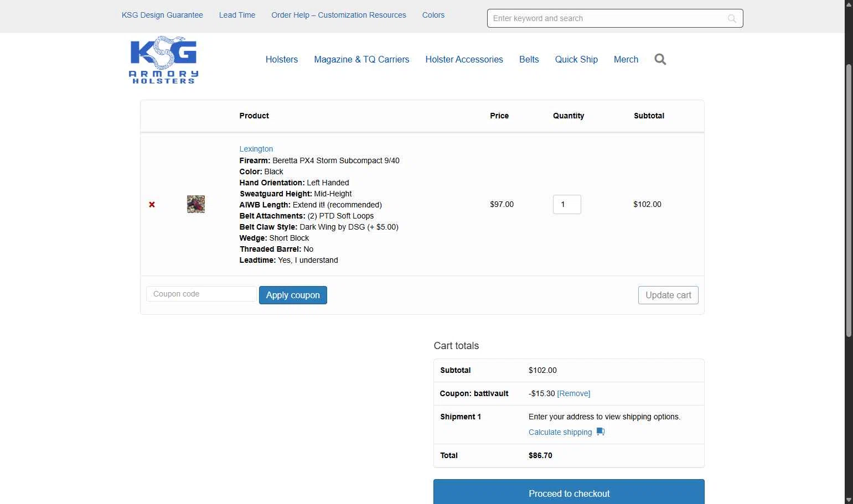This screenshot has height=504, width=853.
Task: Click the $102.00 subtotal in the product row
Action: 647,204
